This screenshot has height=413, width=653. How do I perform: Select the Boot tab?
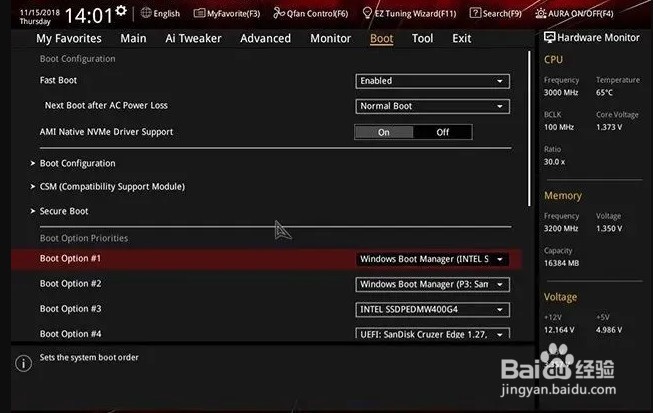381,38
